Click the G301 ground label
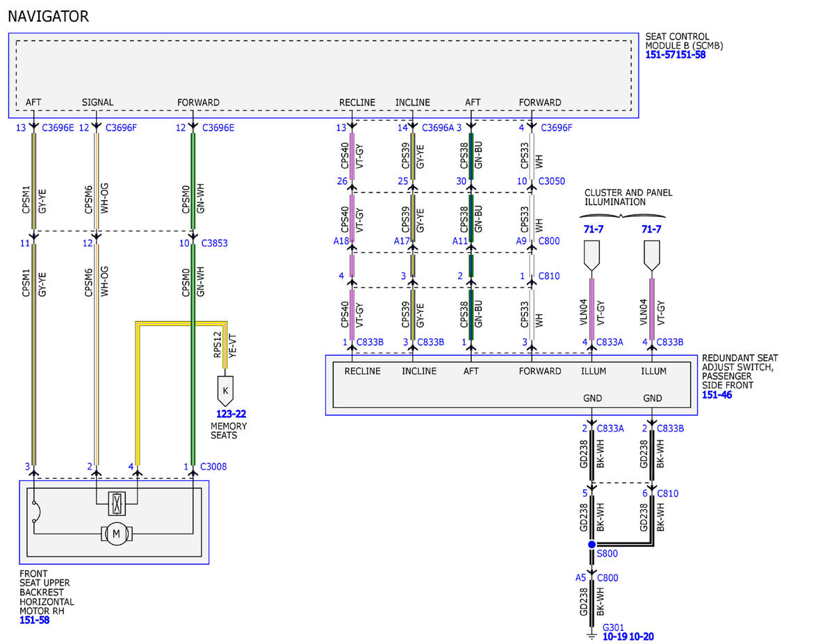The width and height of the screenshot is (834, 644). click(614, 627)
